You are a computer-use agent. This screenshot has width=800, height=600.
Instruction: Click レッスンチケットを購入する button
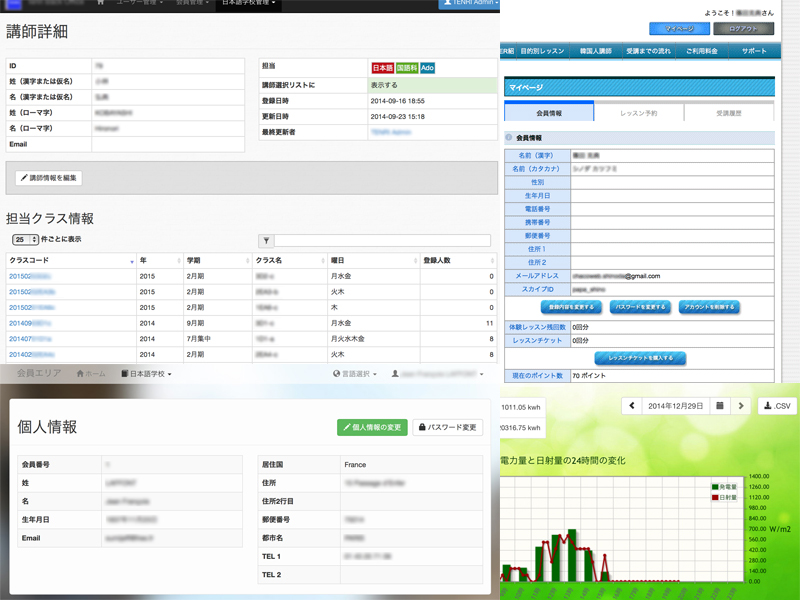639,358
